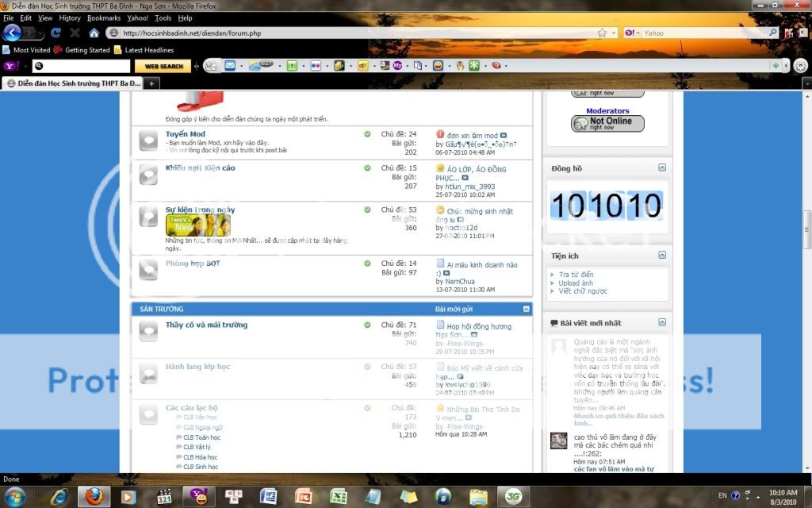Open the Tuyển Mod forum link
The height and width of the screenshot is (508, 812).
coord(185,134)
